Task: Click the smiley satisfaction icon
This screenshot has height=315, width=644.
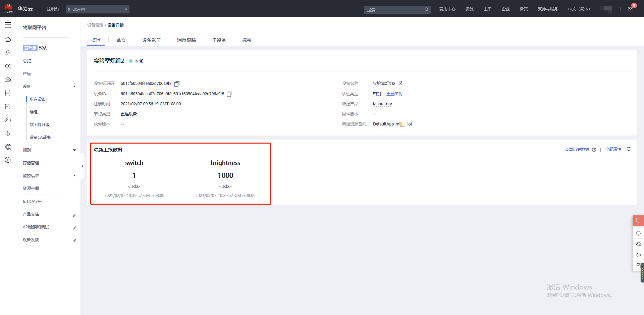Action: [639, 233]
